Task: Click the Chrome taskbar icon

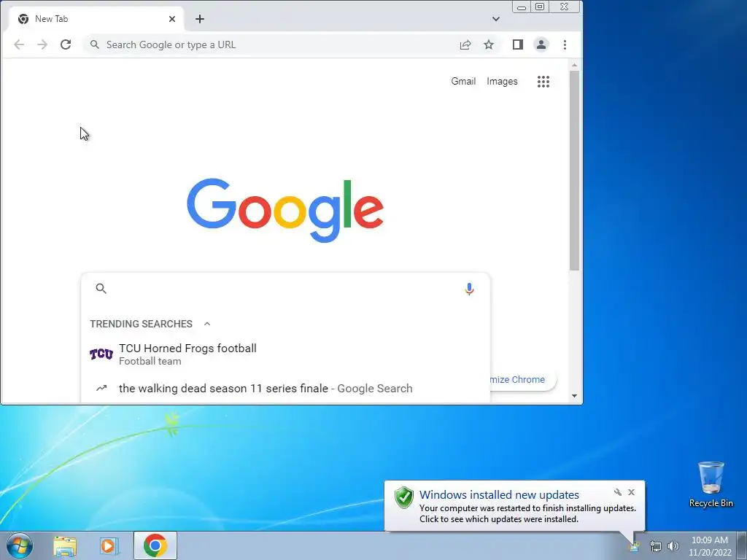Action: pos(155,545)
